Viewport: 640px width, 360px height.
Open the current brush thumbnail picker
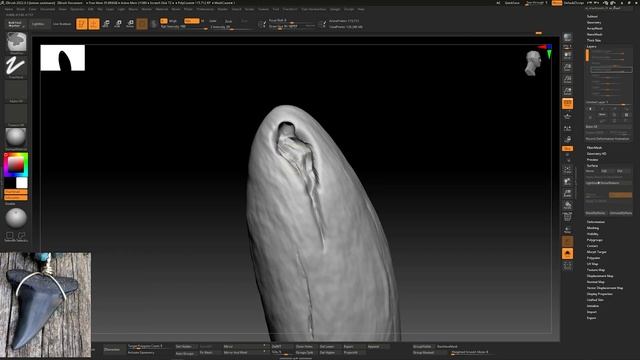click(16, 42)
